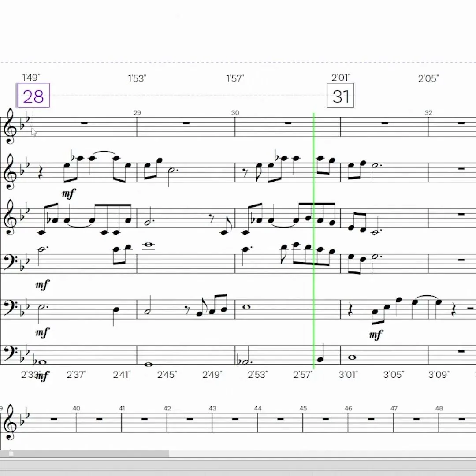Select the purple rehearsal mark 28
This screenshot has width=476, height=476.
pos(33,95)
